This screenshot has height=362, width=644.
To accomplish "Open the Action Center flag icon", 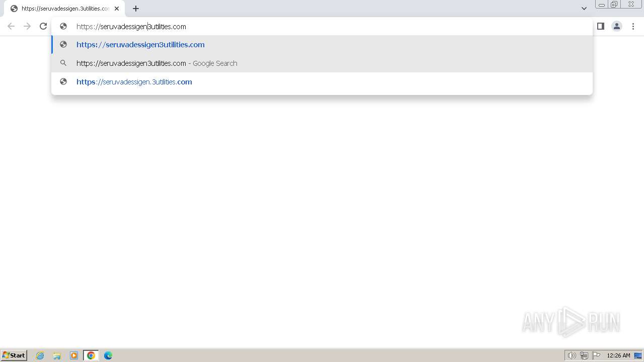I will [x=596, y=355].
